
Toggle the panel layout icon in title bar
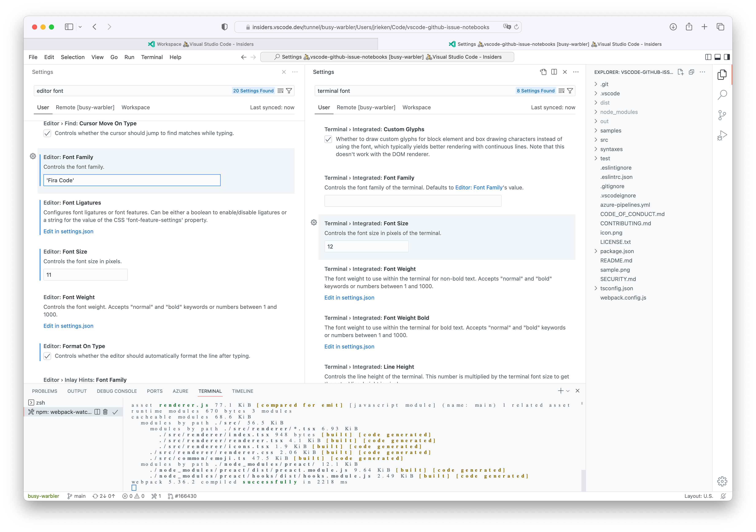coord(717,57)
